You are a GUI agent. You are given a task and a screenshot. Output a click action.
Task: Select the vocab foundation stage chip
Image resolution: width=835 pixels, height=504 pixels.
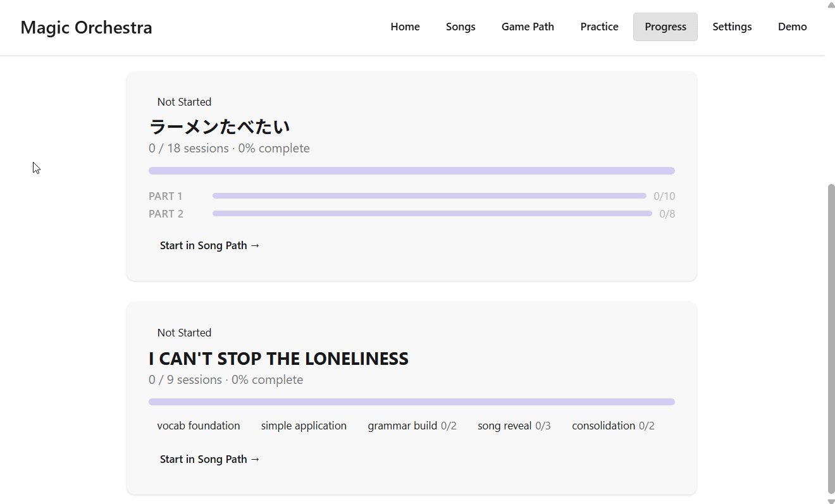[x=199, y=426]
